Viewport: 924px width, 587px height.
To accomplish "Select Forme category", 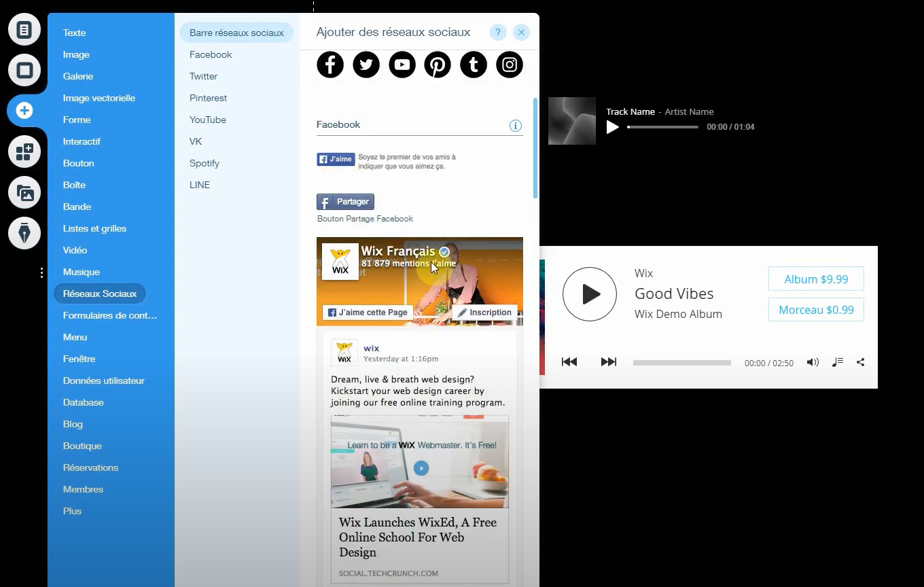I will point(77,120).
